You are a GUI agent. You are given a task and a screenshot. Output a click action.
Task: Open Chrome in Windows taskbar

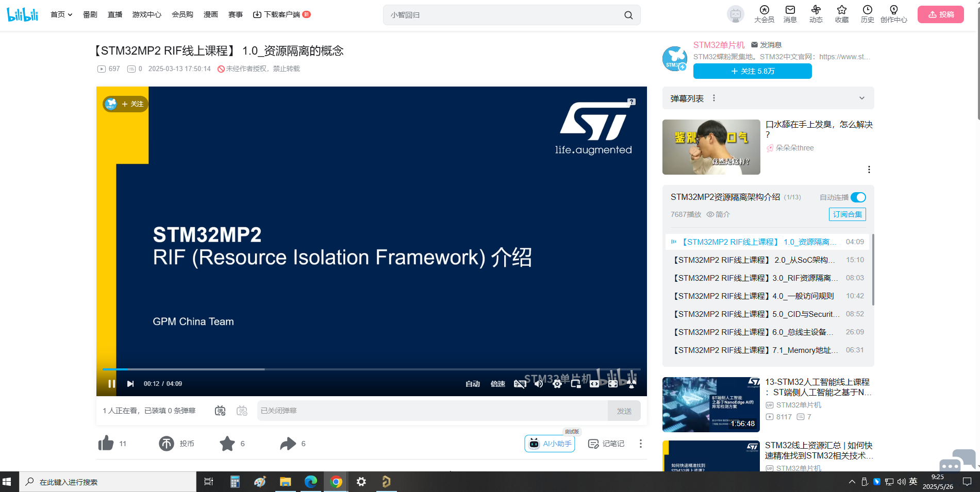click(x=336, y=482)
